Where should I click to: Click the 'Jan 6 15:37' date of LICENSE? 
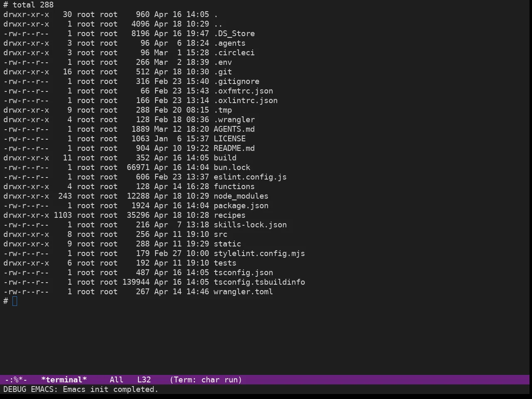(182, 139)
